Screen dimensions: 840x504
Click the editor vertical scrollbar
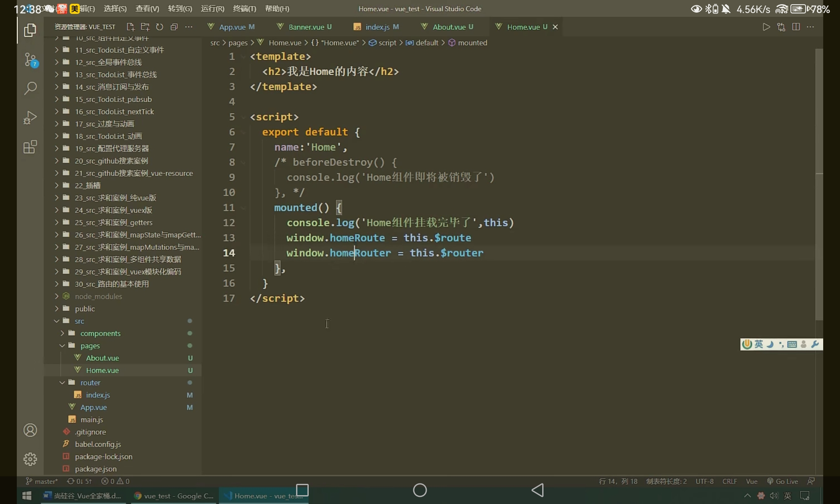coord(819,185)
